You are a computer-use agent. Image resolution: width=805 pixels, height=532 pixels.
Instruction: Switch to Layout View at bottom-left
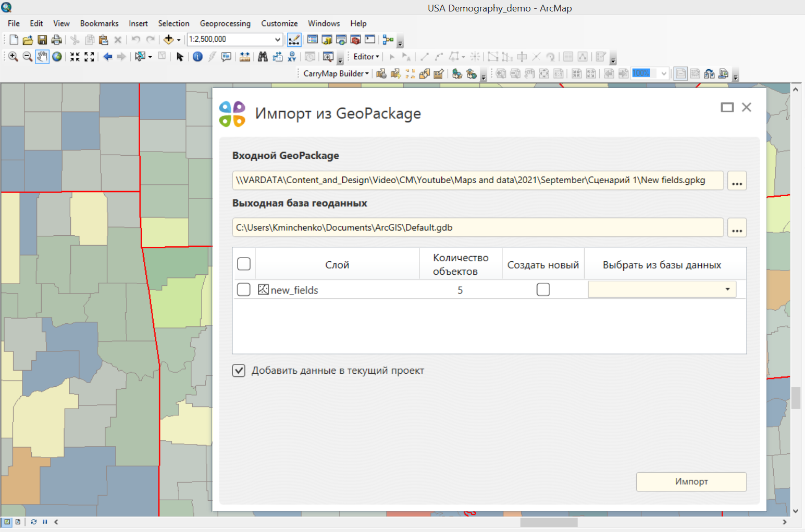click(18, 522)
